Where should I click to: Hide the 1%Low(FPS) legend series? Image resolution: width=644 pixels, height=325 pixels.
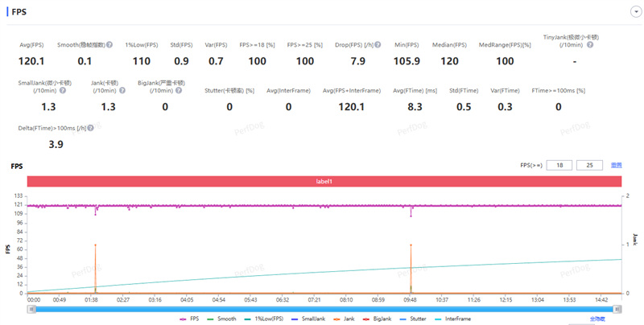click(x=264, y=319)
